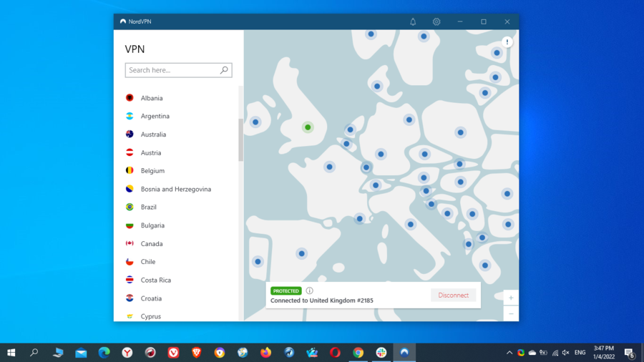The height and width of the screenshot is (362, 644).
Task: Open the notifications bell in NordVPN
Action: [413, 21]
